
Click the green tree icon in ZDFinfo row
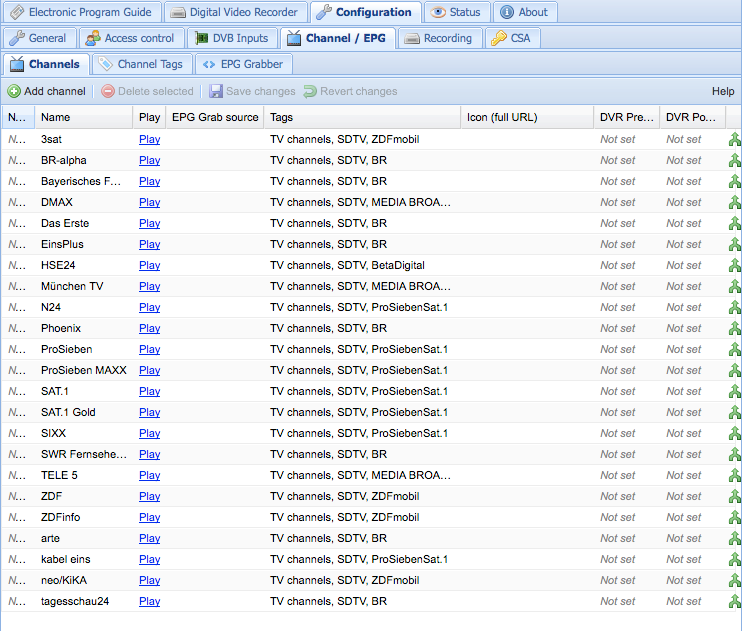pos(734,517)
